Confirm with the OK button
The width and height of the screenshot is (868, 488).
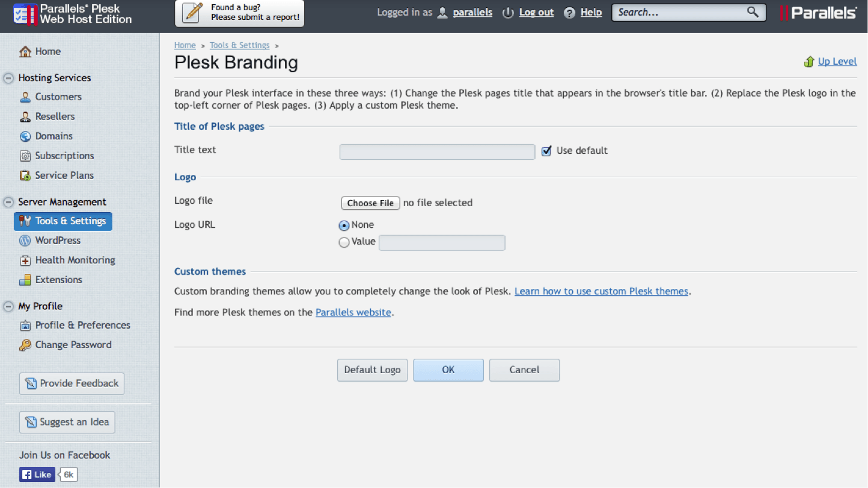tap(448, 370)
